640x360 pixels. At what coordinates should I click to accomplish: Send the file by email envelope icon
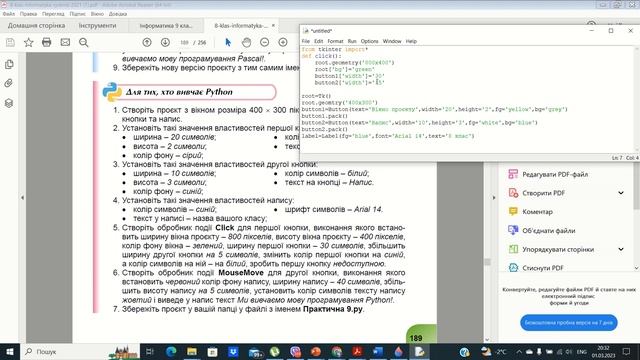pos(65,42)
